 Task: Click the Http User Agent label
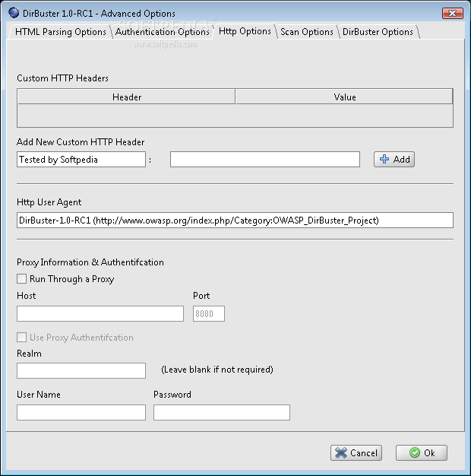49,202
